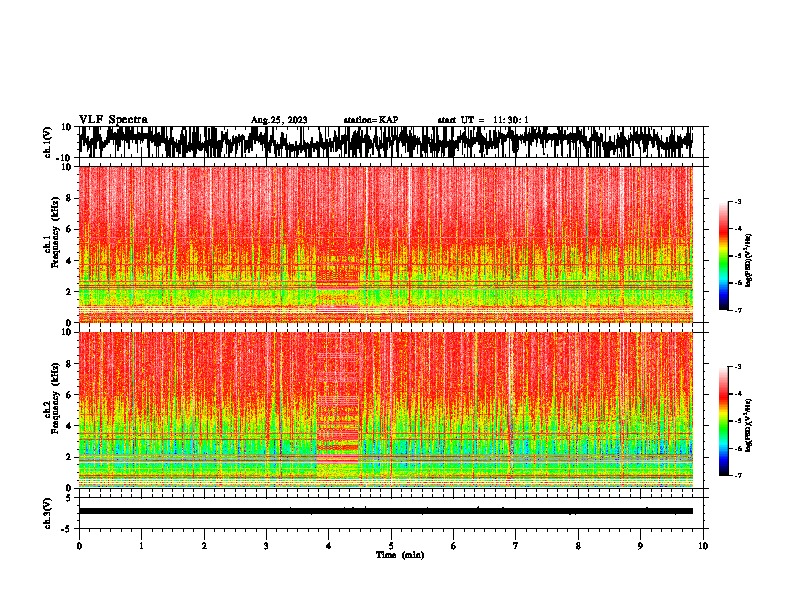
Task: Click time axis tick label "3"
Action: 266,546
